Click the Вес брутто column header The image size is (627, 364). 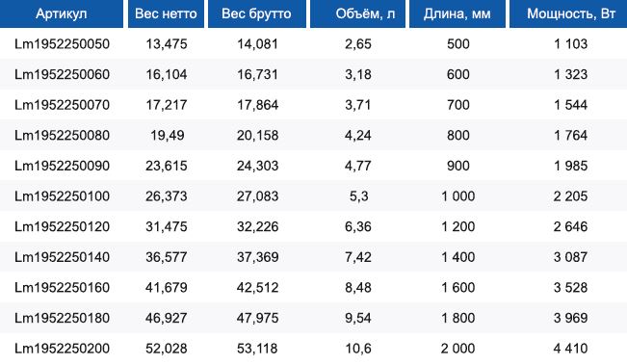[257, 13]
